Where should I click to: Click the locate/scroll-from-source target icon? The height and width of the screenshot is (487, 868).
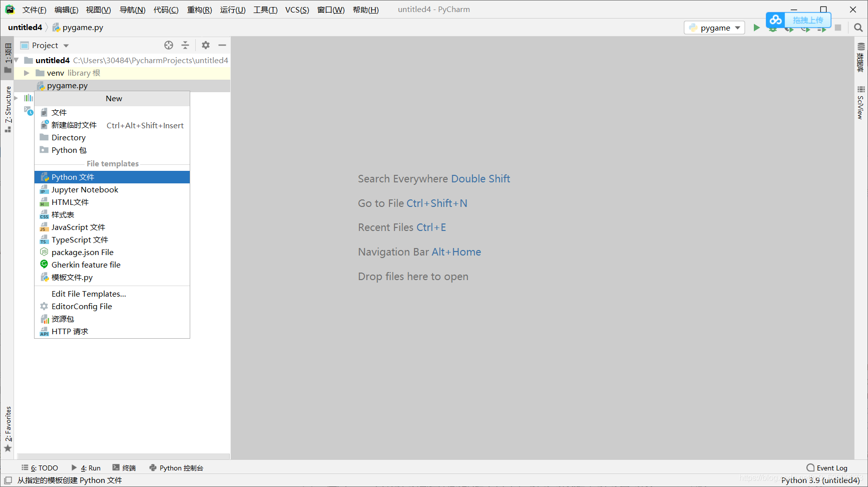(169, 45)
